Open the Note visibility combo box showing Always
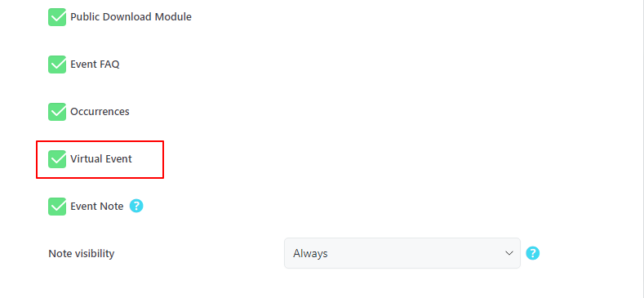The height and width of the screenshot is (298, 644). (402, 253)
